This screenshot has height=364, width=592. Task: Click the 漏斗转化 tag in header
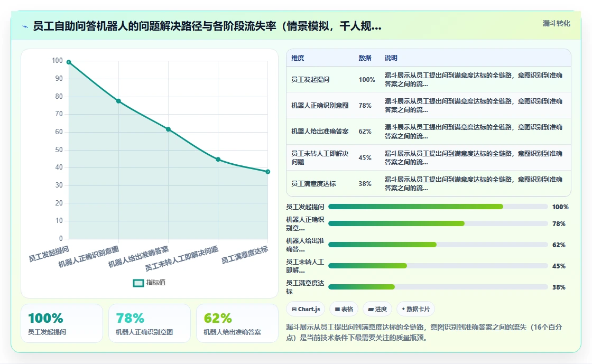pyautogui.click(x=556, y=23)
